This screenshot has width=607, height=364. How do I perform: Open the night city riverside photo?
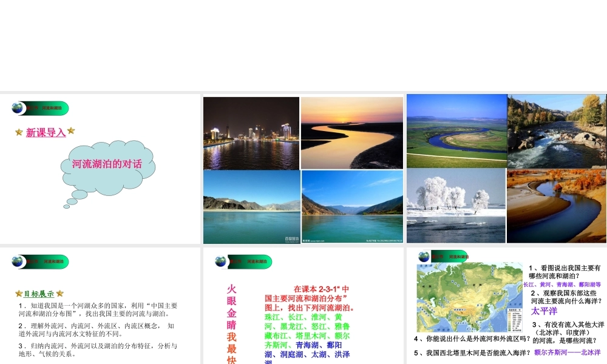pyautogui.click(x=251, y=133)
